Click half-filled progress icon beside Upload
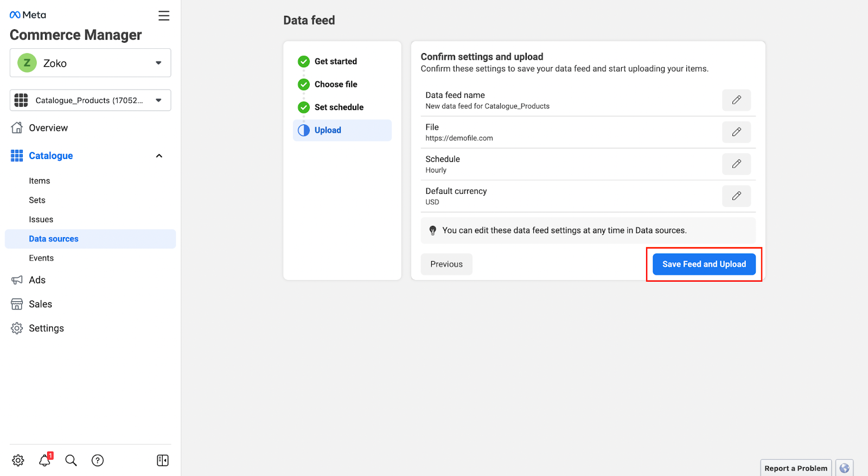This screenshot has width=868, height=476. pos(304,130)
